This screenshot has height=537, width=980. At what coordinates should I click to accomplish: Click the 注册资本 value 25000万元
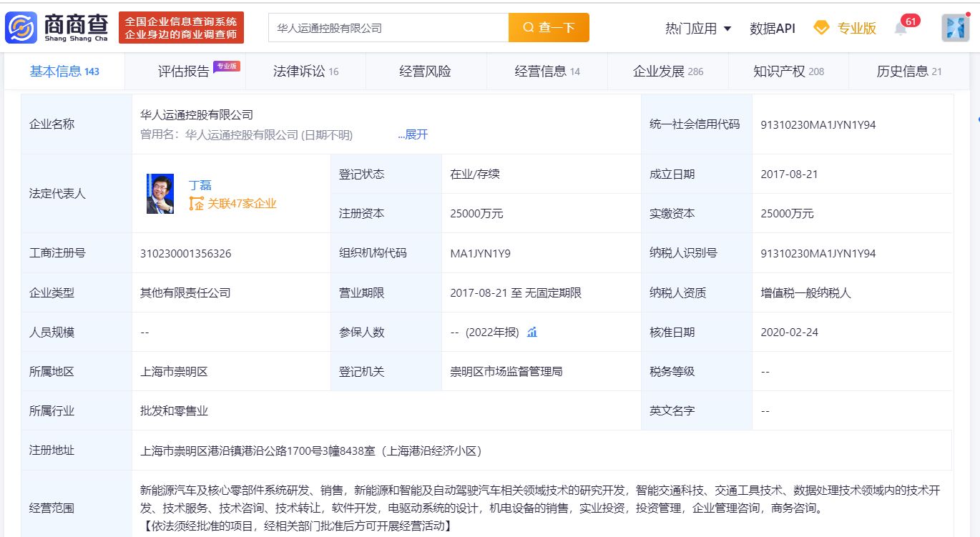pyautogui.click(x=476, y=213)
